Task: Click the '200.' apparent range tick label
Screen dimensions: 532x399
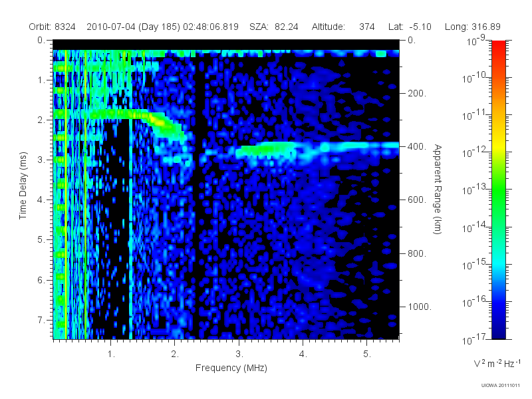Action: tap(417, 93)
